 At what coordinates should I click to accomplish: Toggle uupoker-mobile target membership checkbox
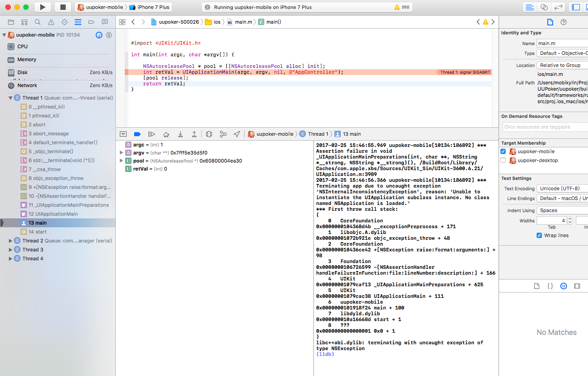pos(503,152)
